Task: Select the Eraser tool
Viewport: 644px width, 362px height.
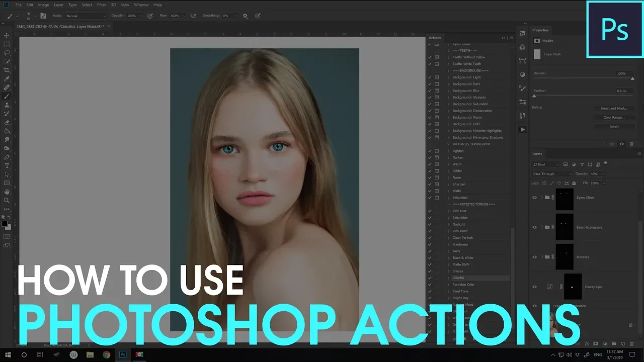Action: [7, 122]
